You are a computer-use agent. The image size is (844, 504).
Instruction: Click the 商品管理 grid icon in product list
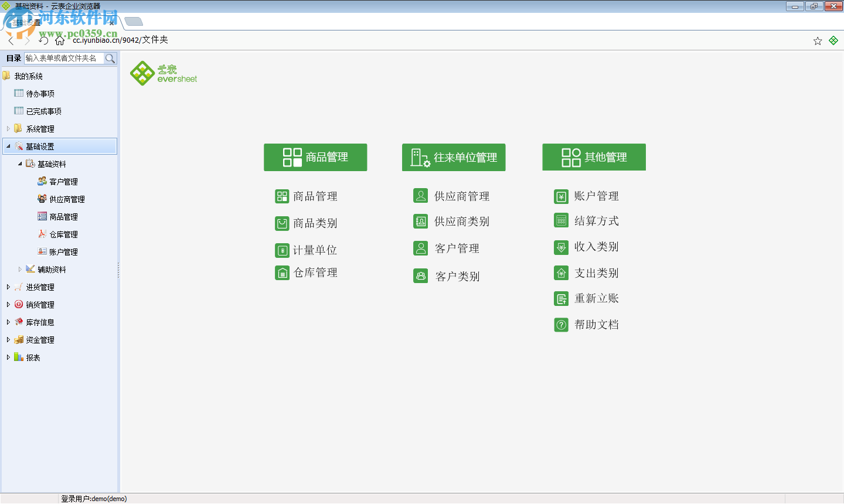point(282,196)
